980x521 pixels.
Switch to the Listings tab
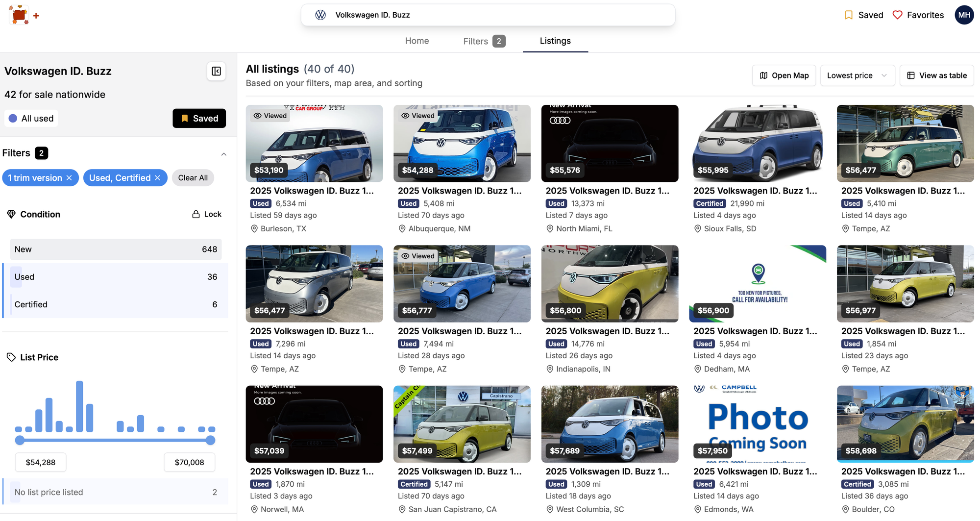click(555, 41)
